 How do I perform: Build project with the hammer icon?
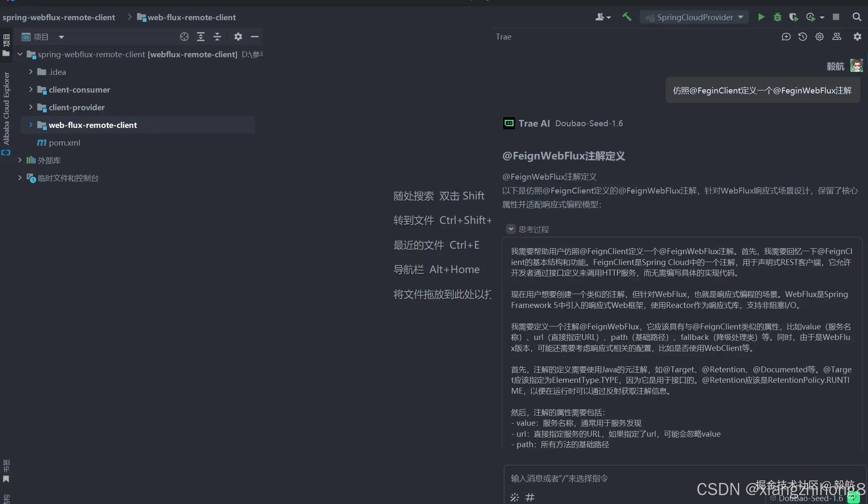click(x=627, y=17)
